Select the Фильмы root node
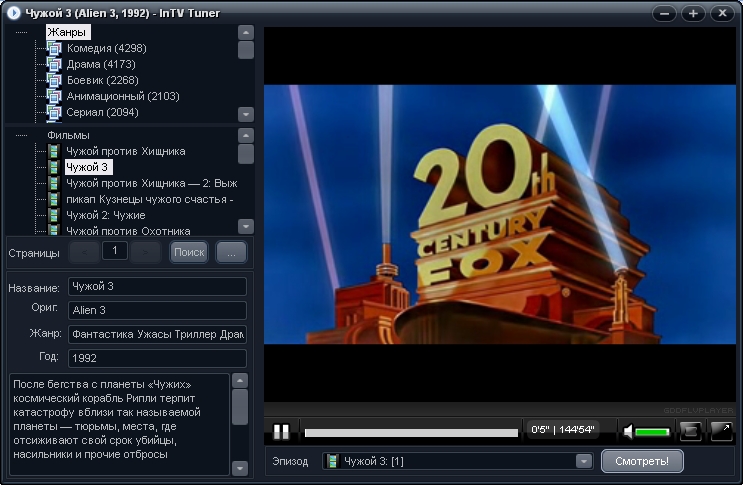Image resolution: width=743 pixels, height=485 pixels. (68, 135)
